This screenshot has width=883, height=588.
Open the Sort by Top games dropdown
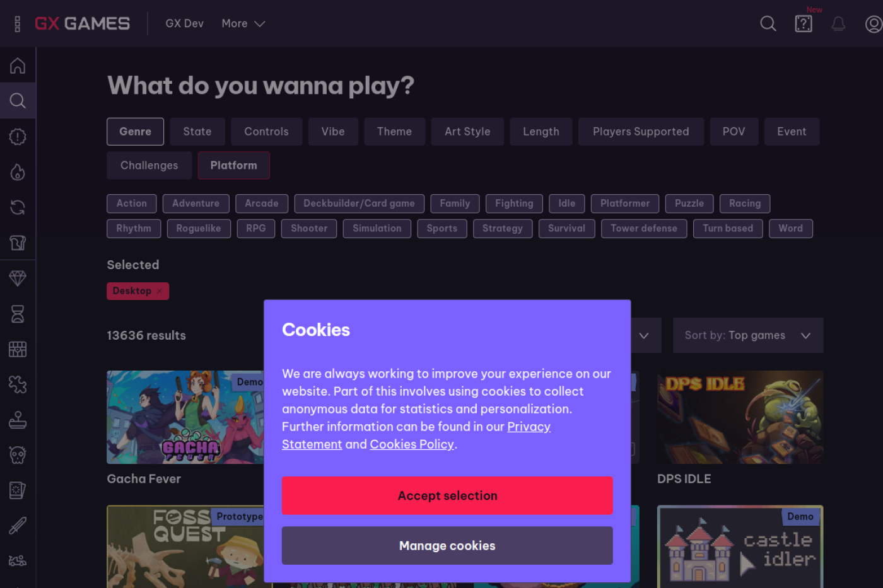pos(748,335)
